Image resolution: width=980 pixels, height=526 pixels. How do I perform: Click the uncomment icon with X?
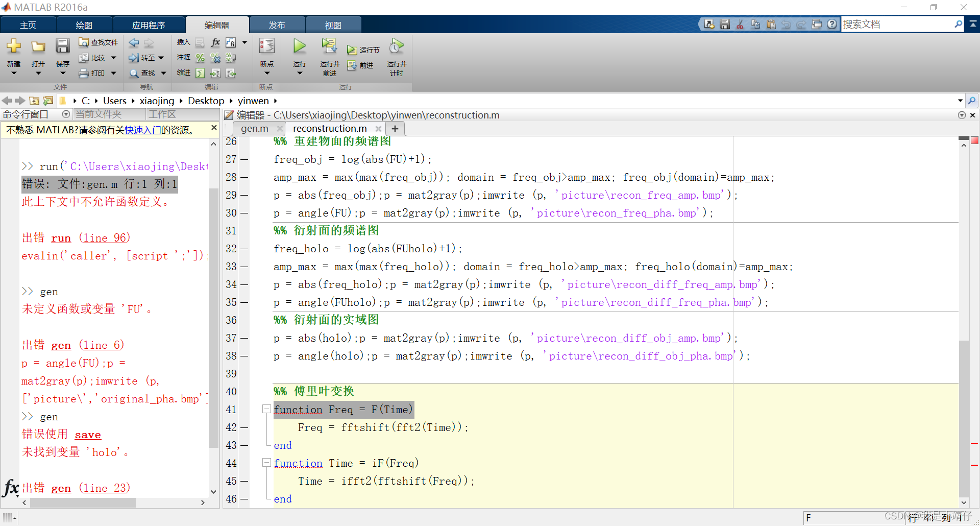pyautogui.click(x=215, y=58)
